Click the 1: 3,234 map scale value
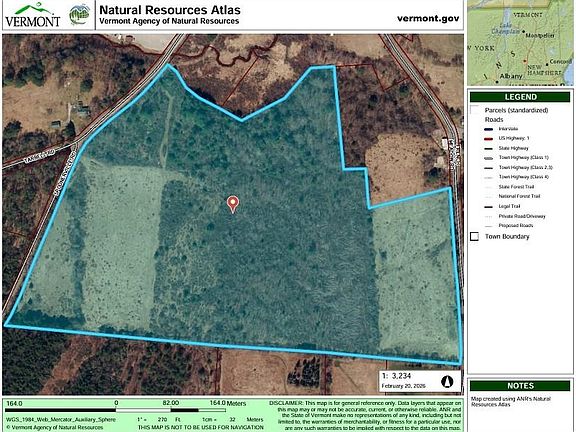This screenshot has width=576, height=432. (396, 376)
